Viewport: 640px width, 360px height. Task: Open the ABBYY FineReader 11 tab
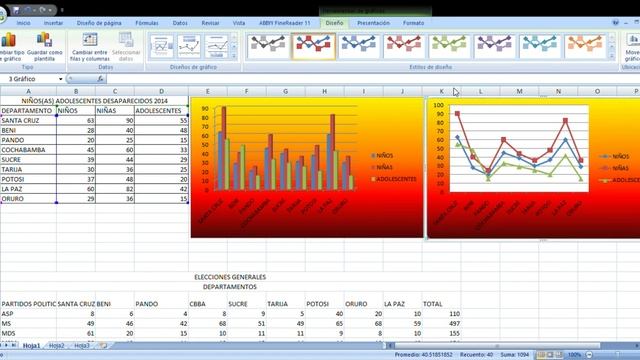click(284, 23)
